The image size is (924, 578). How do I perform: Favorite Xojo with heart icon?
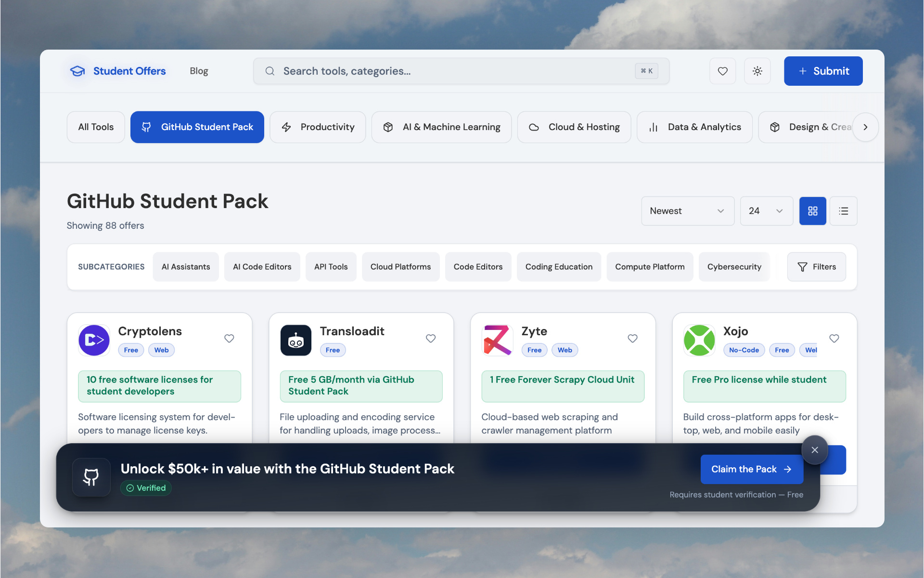click(834, 339)
